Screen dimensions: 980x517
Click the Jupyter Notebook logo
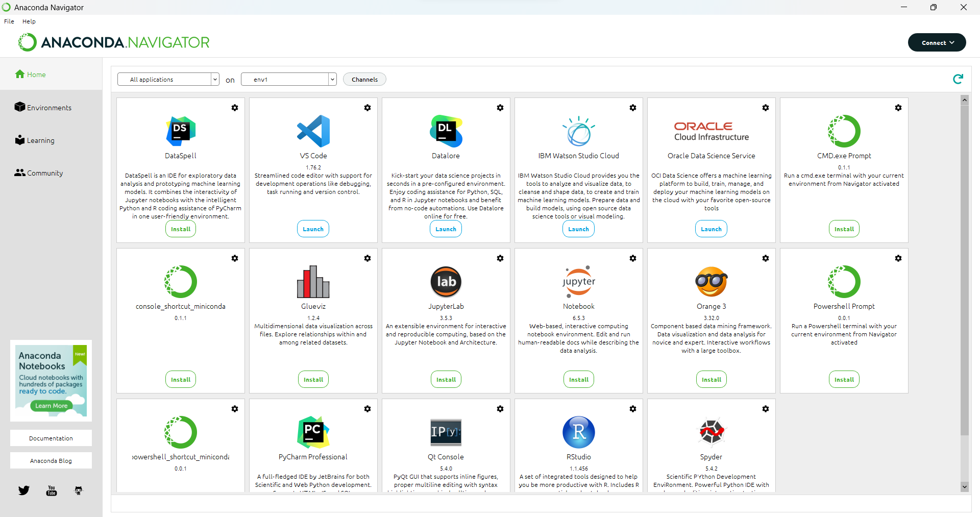point(579,282)
